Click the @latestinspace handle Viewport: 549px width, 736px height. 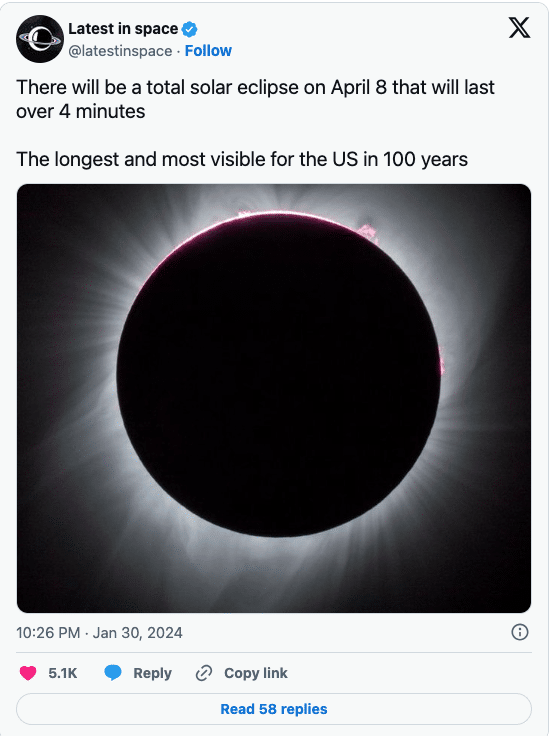click(x=120, y=51)
